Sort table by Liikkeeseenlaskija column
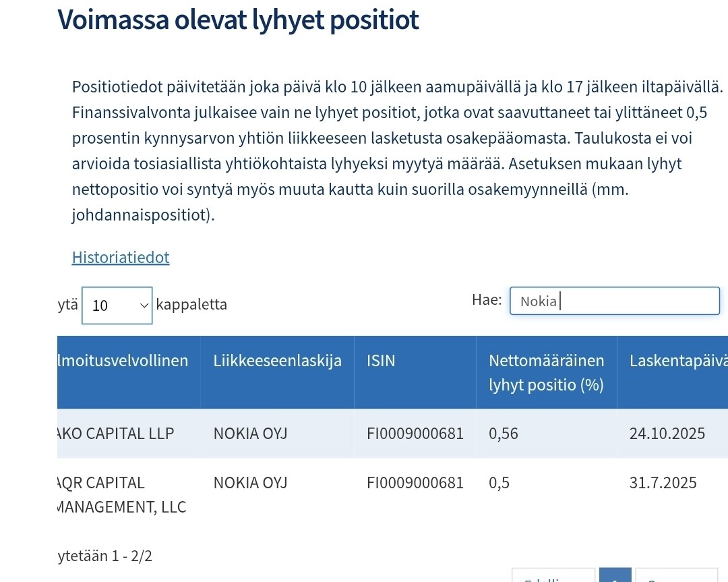 pos(277,361)
